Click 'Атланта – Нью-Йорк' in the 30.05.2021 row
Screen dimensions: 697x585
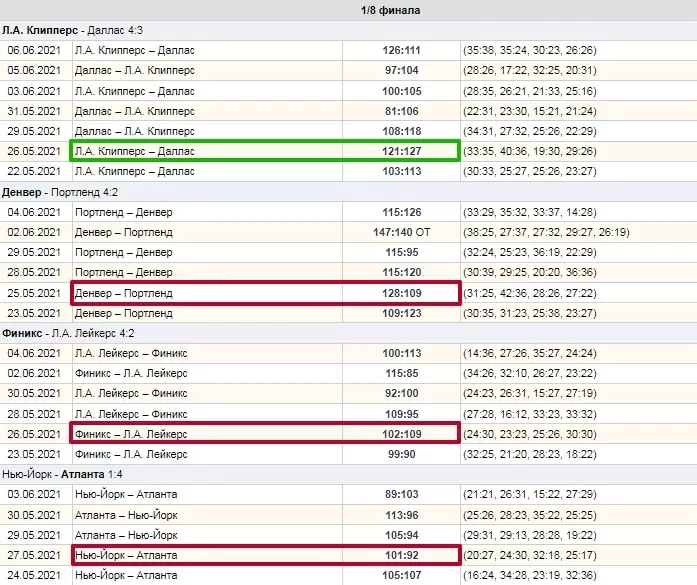click(126, 515)
